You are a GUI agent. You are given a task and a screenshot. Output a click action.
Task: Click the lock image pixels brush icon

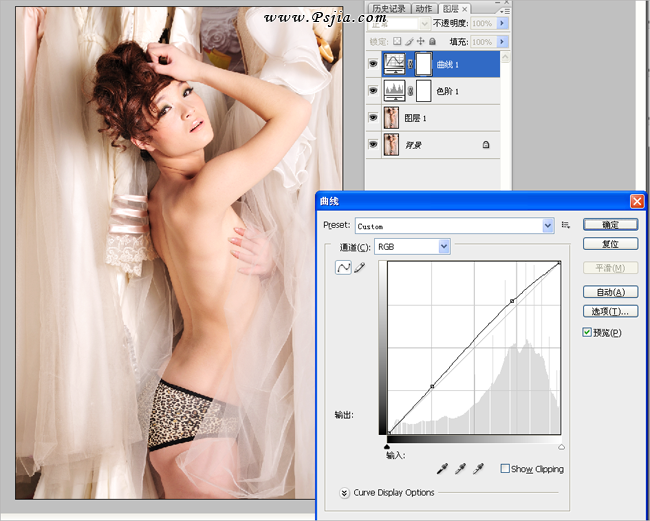(409, 41)
